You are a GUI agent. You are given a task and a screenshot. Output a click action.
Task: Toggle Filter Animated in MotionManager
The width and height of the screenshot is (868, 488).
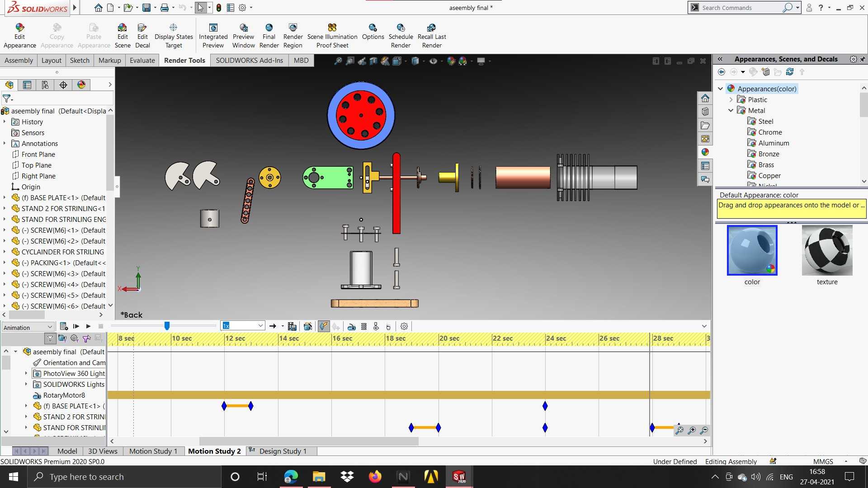pos(62,338)
